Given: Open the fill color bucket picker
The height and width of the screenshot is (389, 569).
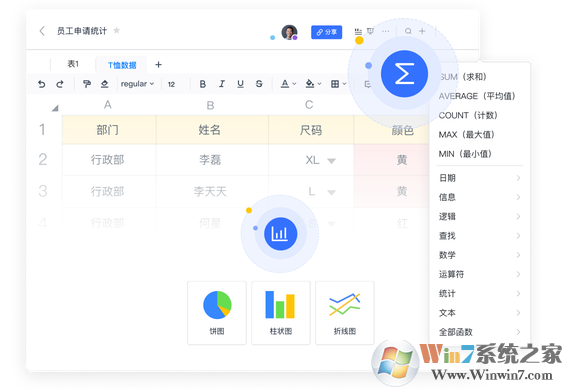Looking at the screenshot, I should [x=313, y=84].
